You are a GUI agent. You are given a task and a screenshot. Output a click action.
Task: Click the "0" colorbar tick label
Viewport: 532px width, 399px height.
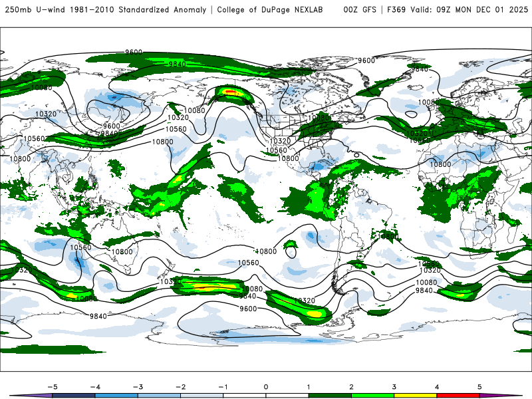pos(266,387)
